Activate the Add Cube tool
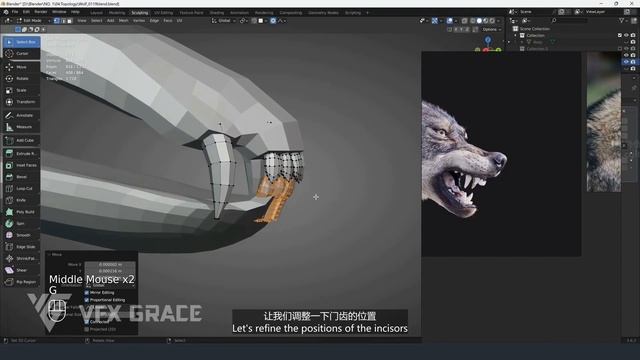The image size is (640, 360). click(x=22, y=140)
